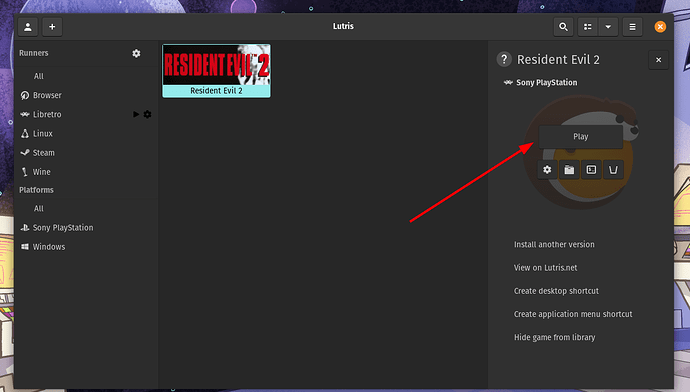
Task: Browse game files folder icon
Action: (569, 169)
